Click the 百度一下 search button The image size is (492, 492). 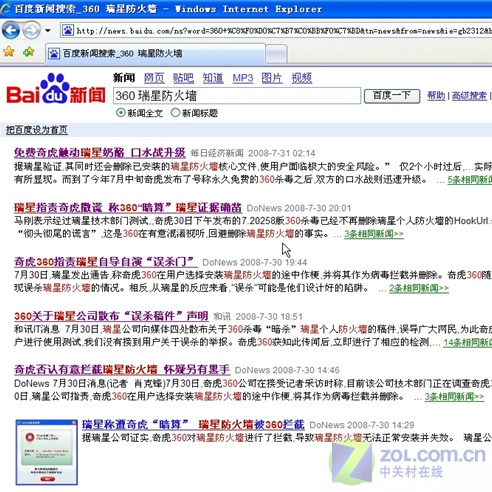click(392, 96)
